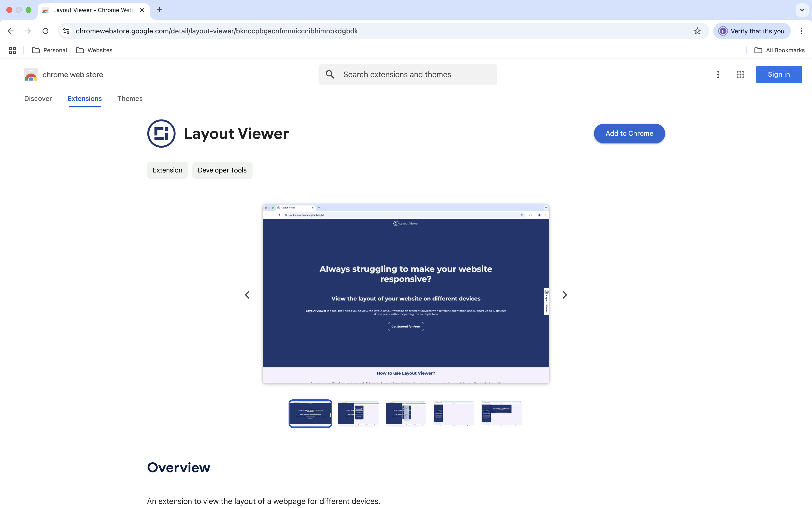Click the Layout Viewer extension logo

(161, 133)
